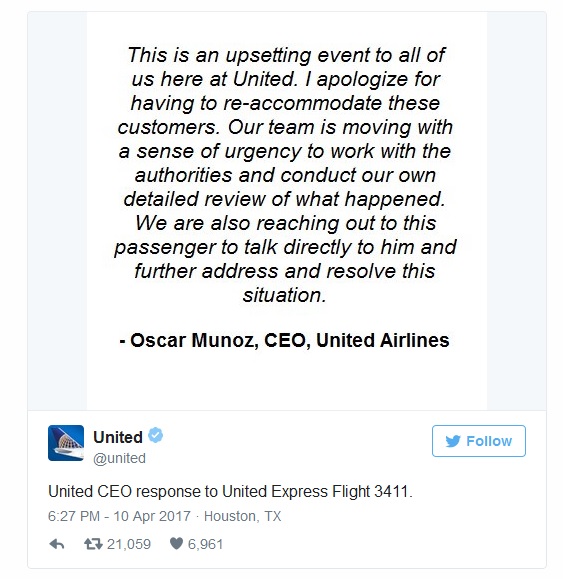Open the 6:27 PM - 10 Apr 2017 timestamp
The height and width of the screenshot is (579, 563).
[x=119, y=516]
